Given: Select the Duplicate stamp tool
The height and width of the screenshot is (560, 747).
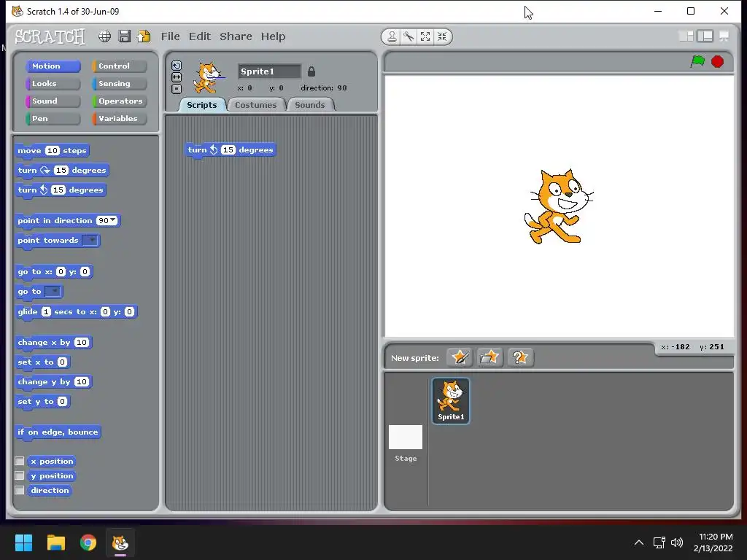Looking at the screenshot, I should click(x=392, y=36).
